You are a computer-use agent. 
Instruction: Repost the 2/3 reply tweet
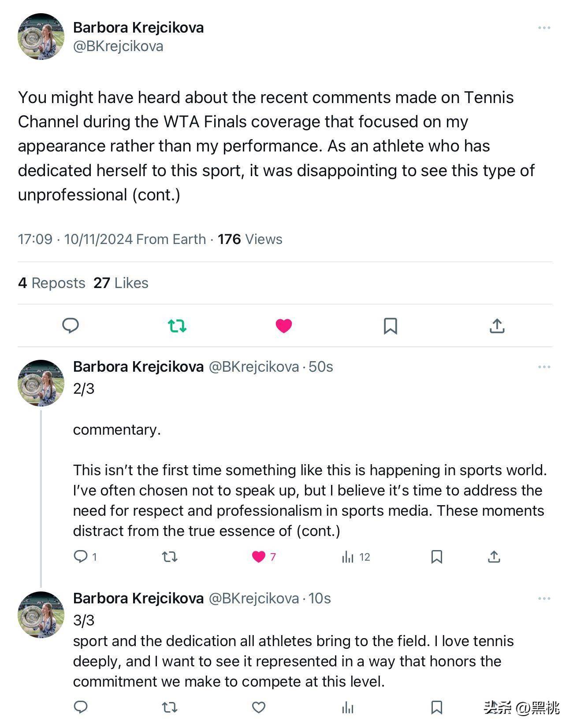170,557
